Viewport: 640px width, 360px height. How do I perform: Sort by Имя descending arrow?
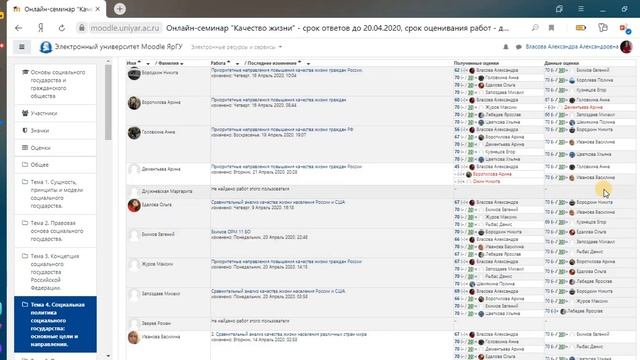coord(148,64)
